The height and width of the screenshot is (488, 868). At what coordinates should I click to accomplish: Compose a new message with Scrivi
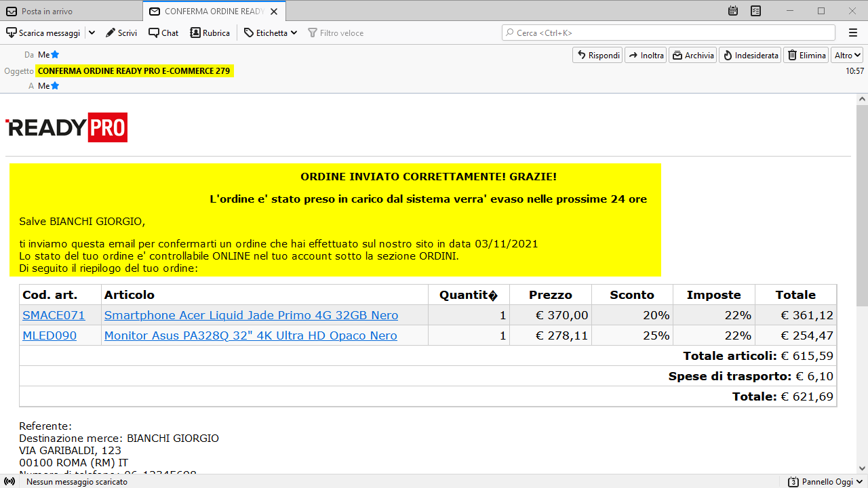[x=121, y=33]
